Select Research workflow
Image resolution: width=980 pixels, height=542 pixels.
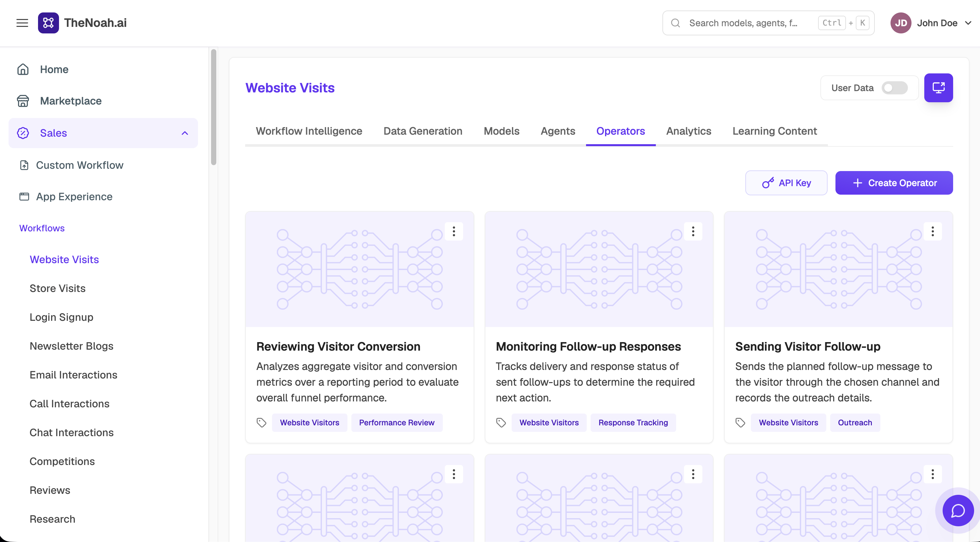click(52, 519)
